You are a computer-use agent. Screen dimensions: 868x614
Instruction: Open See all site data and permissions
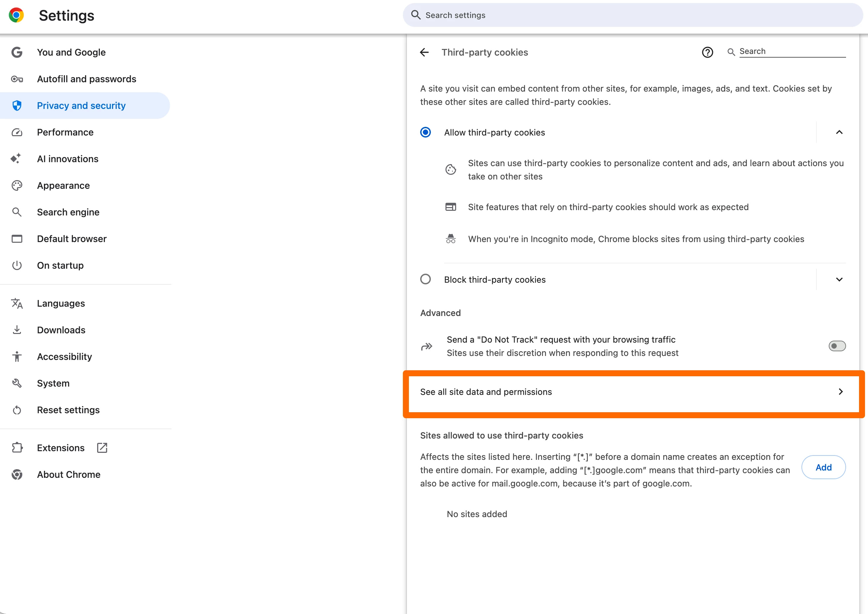(x=633, y=392)
